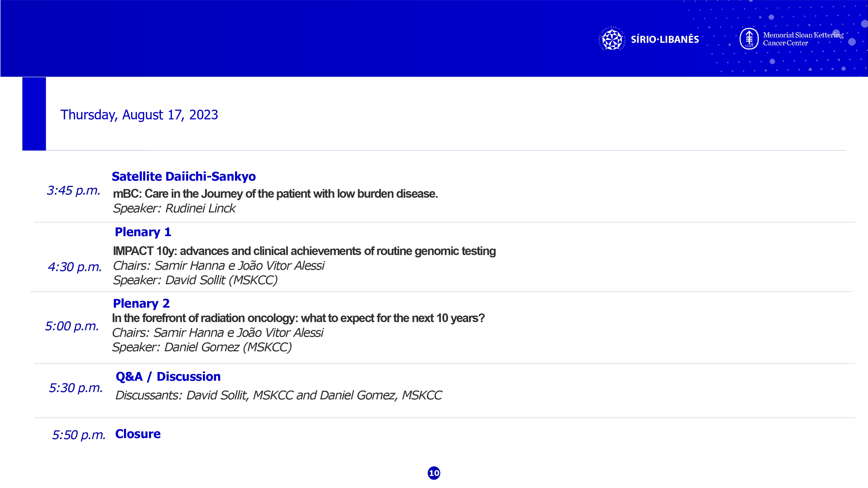Click the Q&A / Discussion heading
868x488 pixels.
click(x=168, y=377)
